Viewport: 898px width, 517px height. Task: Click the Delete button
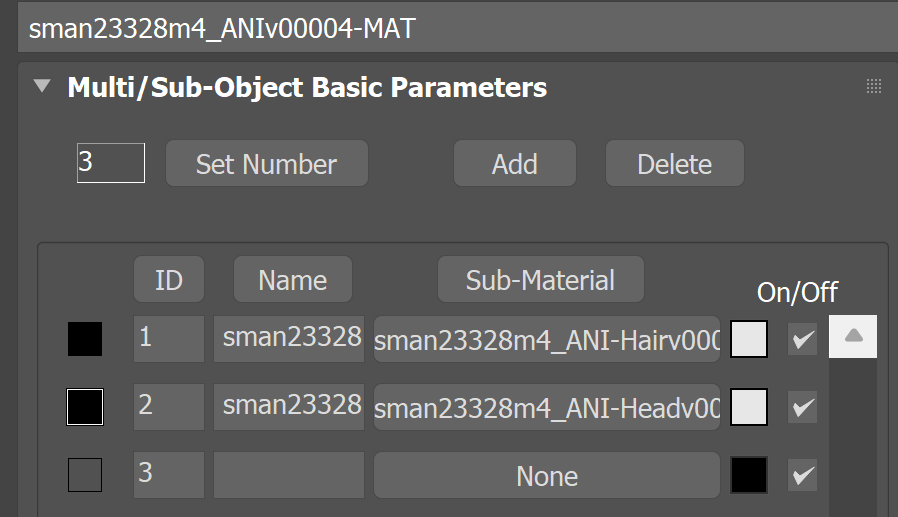click(x=675, y=163)
